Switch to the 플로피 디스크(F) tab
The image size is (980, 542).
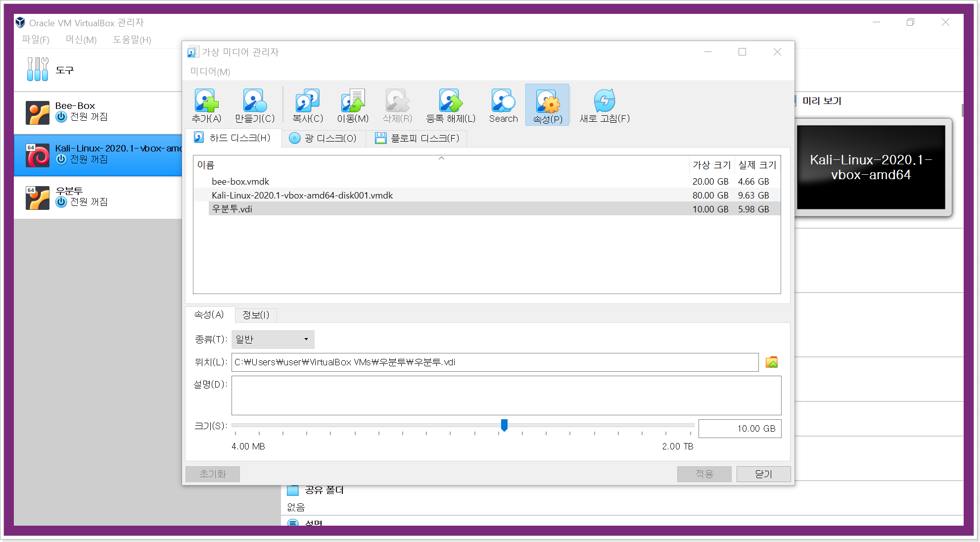(x=417, y=138)
